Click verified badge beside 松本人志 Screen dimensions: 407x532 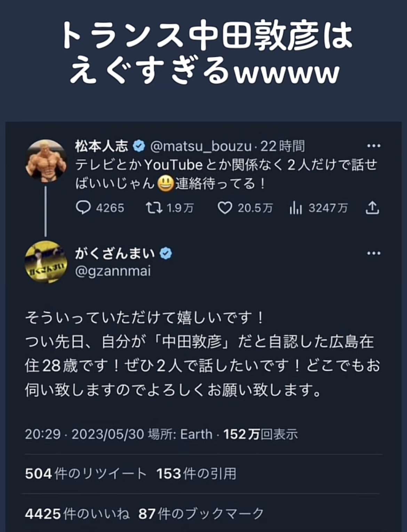[139, 146]
